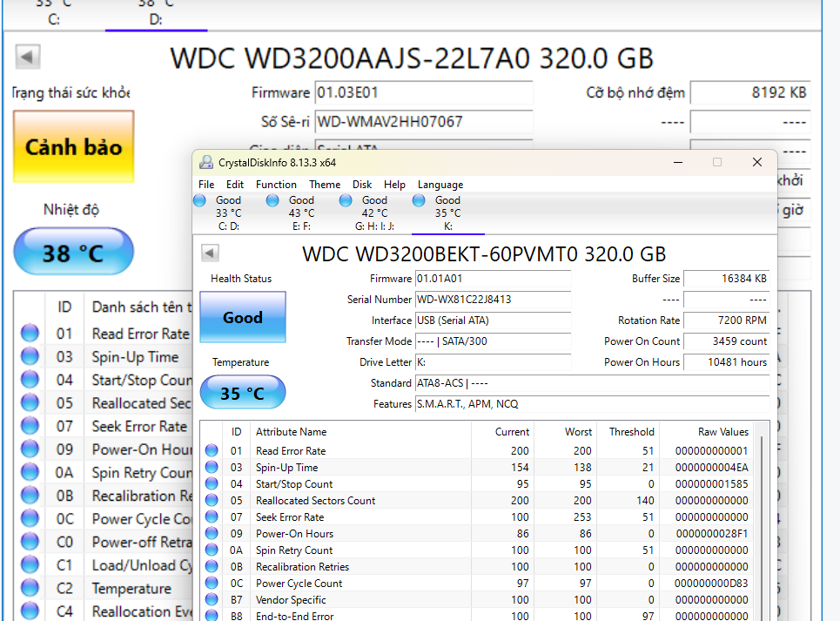The width and height of the screenshot is (840, 621).
Task: Click status orb of Seek Error Rate row, front window
Action: (x=212, y=517)
